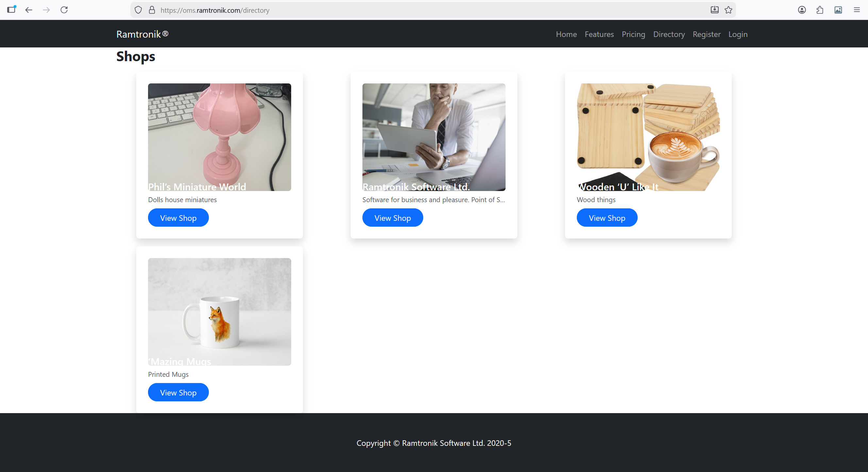Viewport: 868px width, 472px height.
Task: Open the browser account profile icon
Action: point(802,10)
